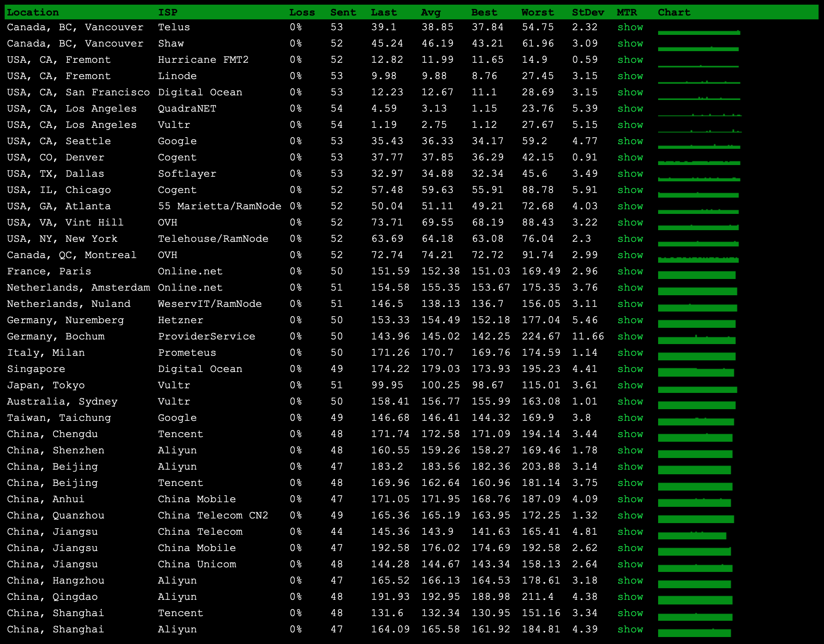This screenshot has height=644, width=824.
Task: Click 'show' for ProviderService Bochum
Action: (x=630, y=336)
